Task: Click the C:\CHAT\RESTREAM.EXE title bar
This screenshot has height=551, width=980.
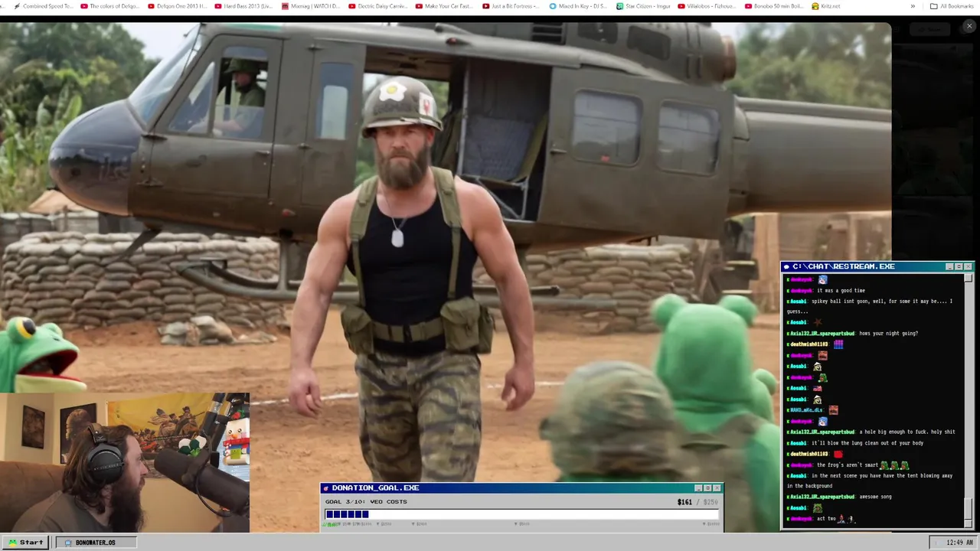Action: coord(876,266)
